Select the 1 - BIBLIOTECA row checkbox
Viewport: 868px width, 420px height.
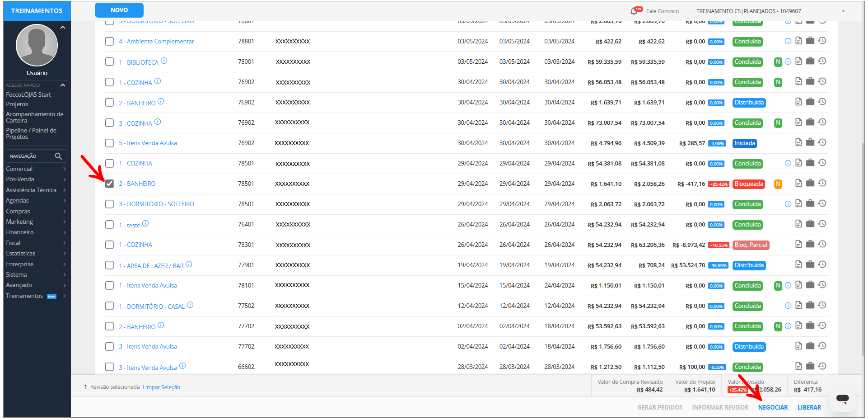point(109,61)
